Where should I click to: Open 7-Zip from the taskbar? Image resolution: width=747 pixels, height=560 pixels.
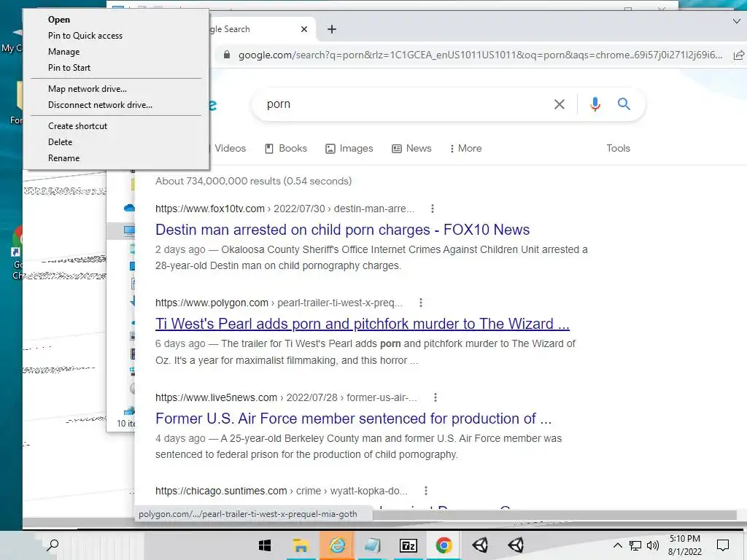pos(409,545)
